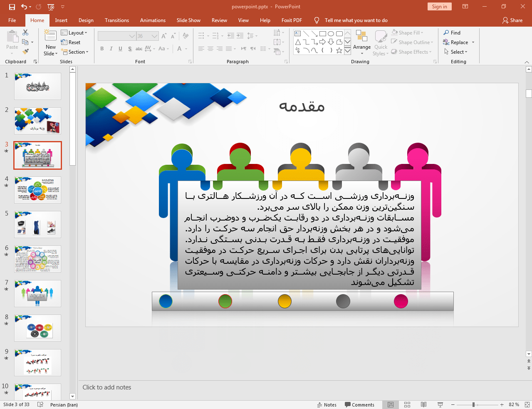The width and height of the screenshot is (532, 409).
Task: Save the presentation with the floppy disk icon
Action: tap(12, 7)
